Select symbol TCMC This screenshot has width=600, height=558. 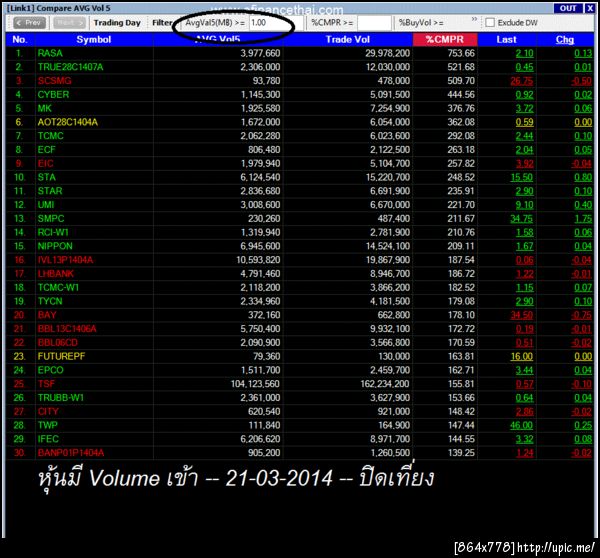51,136
